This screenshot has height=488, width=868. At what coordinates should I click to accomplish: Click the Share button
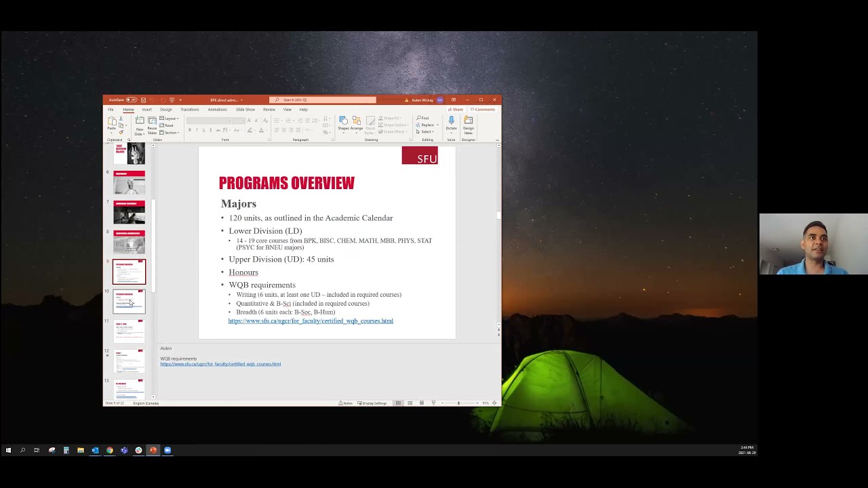pos(456,109)
